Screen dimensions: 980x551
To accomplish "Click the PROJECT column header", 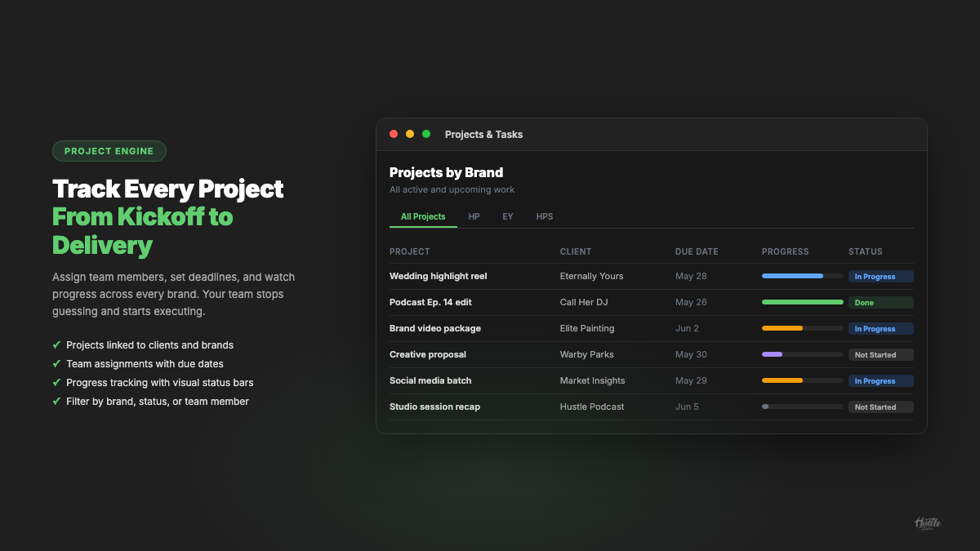I will [410, 251].
